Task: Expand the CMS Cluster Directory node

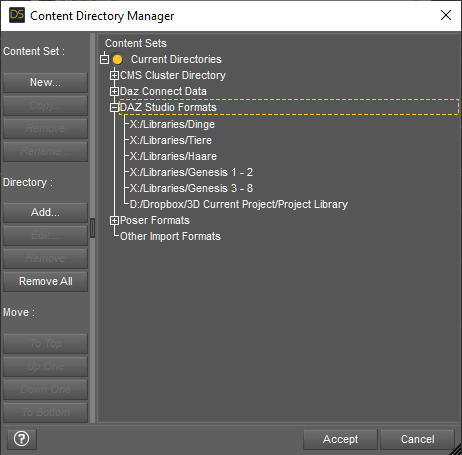Action: [114, 75]
